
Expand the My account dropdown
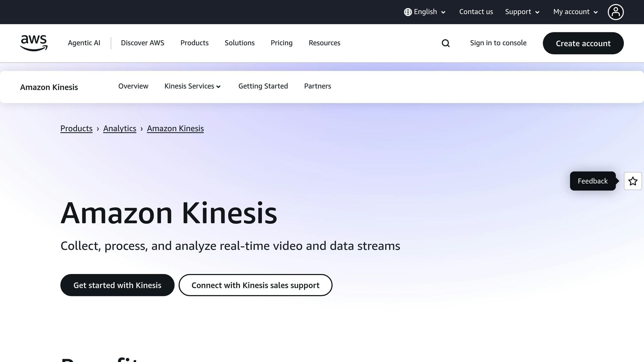[575, 12]
